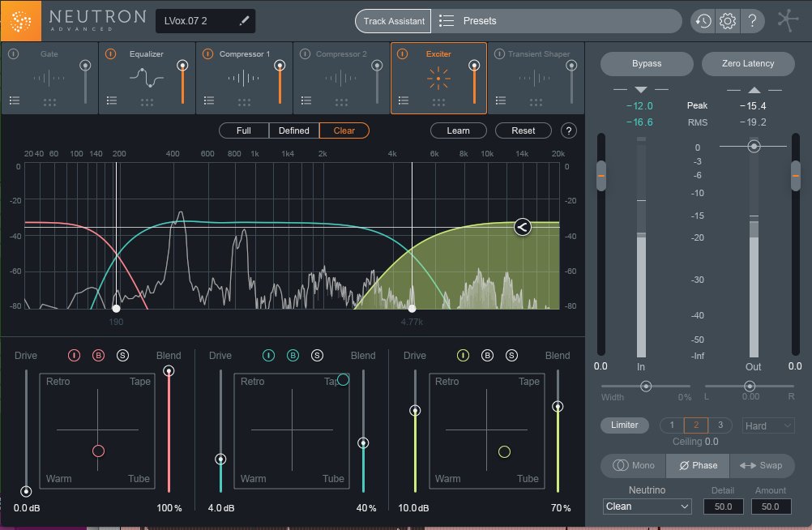Image resolution: width=812 pixels, height=530 pixels.
Task: Select the Exciter starburst icon
Action: click(x=438, y=79)
